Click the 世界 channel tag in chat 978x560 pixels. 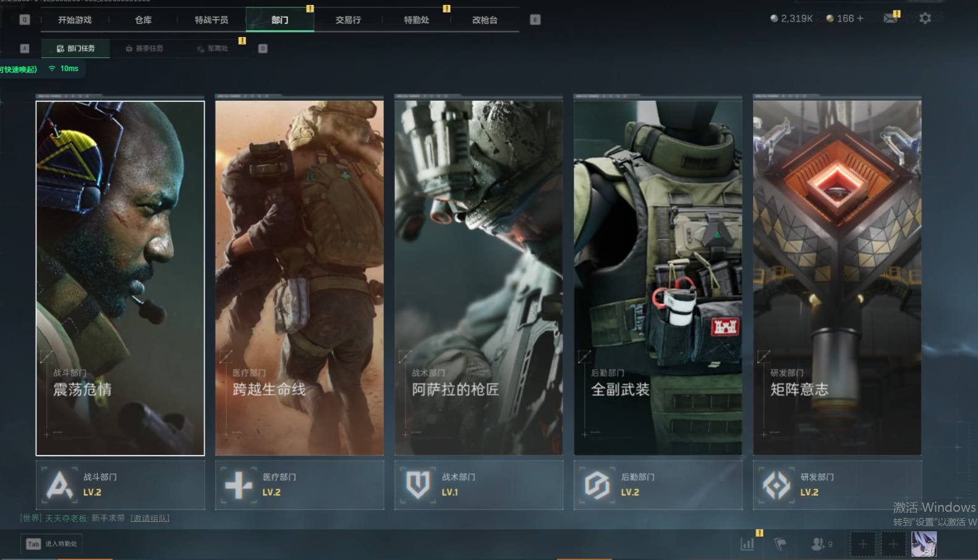[x=31, y=518]
